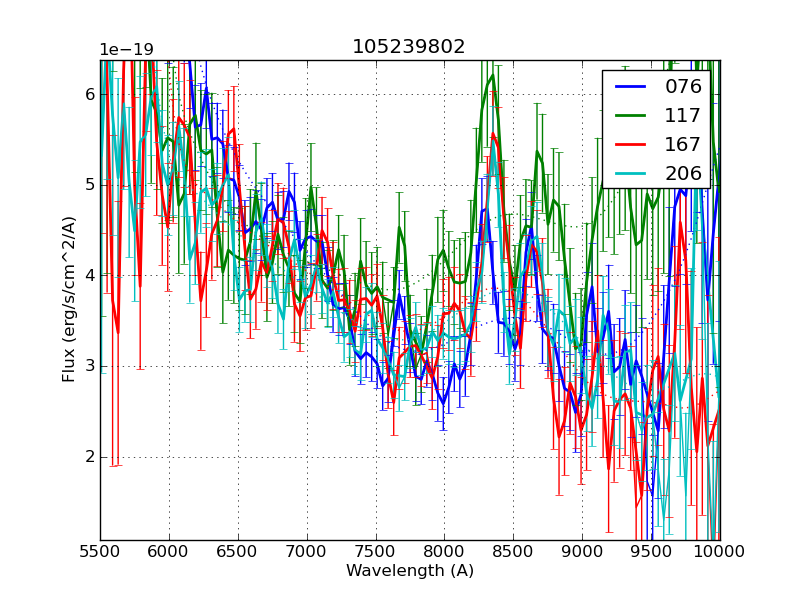The width and height of the screenshot is (800, 600).
Task: Click the Wavelength (A) x-axis label
Action: click(x=410, y=571)
